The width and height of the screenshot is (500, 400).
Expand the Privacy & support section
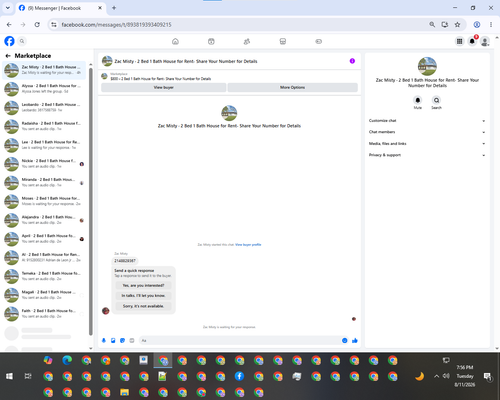click(x=427, y=155)
